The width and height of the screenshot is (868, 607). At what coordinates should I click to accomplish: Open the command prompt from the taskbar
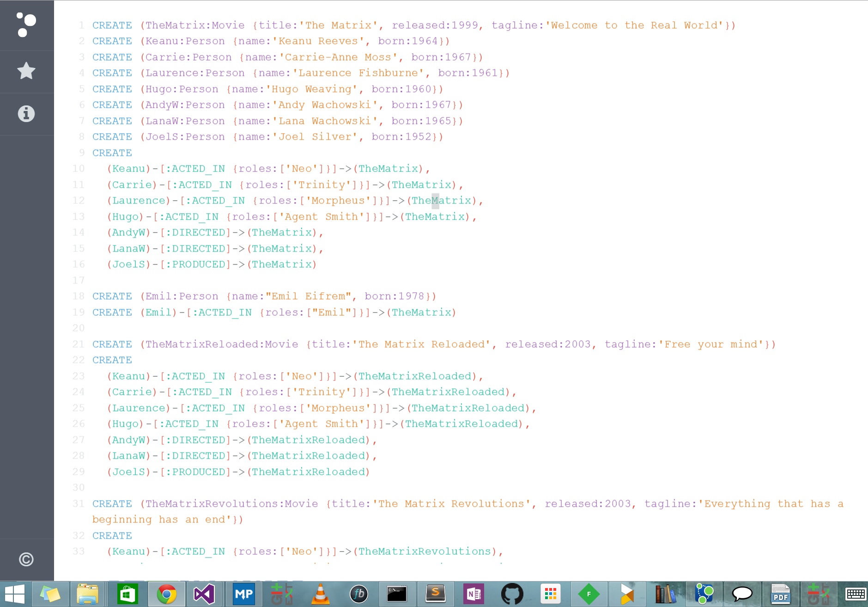(x=397, y=594)
